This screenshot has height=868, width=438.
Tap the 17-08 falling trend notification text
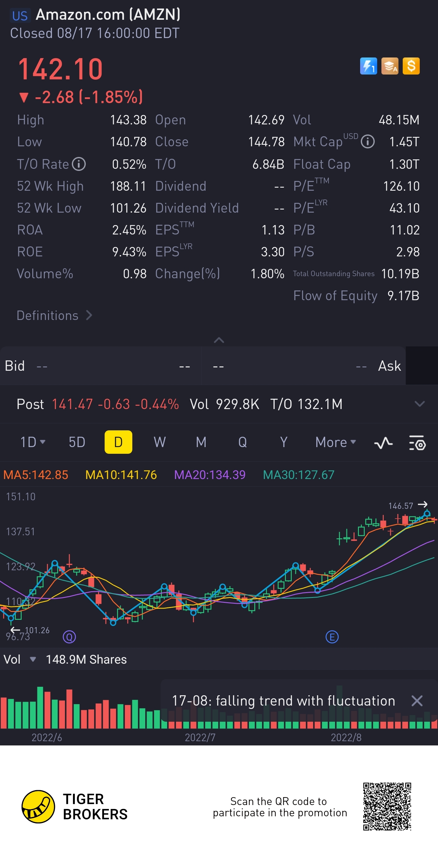point(283,701)
